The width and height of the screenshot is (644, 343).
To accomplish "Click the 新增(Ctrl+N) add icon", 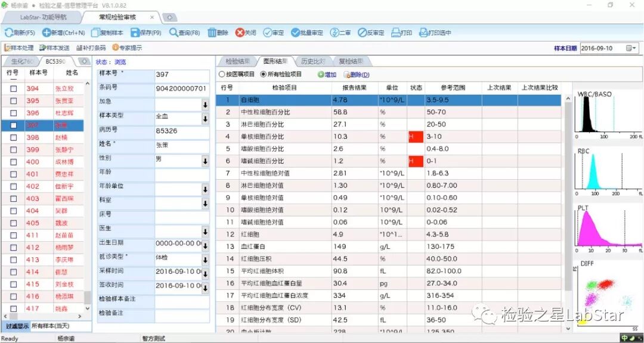I will pyautogui.click(x=47, y=33).
